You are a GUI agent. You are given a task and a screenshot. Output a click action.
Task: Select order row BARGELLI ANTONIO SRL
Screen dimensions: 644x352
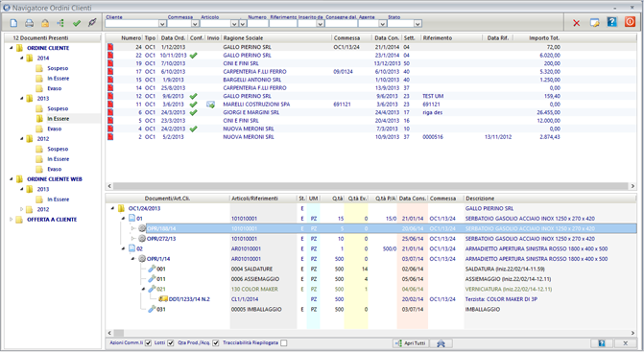[x=371, y=80]
